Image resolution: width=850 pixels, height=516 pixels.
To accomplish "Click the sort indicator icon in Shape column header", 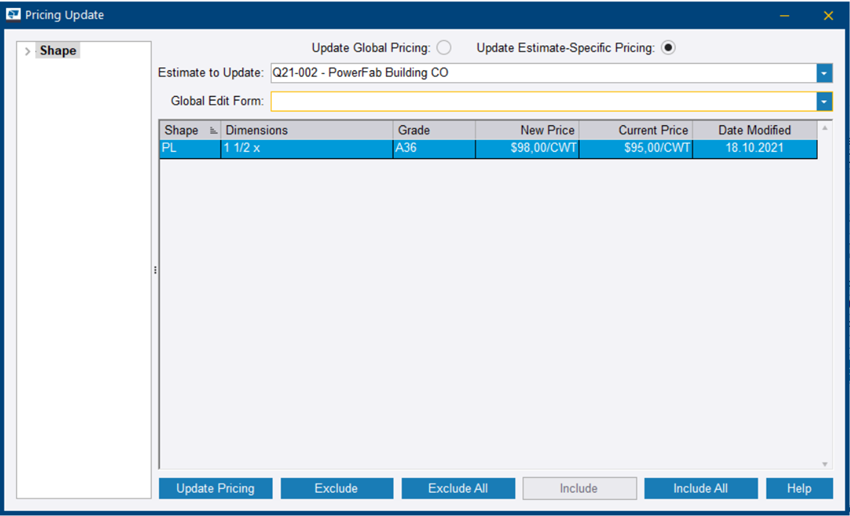I will [213, 131].
